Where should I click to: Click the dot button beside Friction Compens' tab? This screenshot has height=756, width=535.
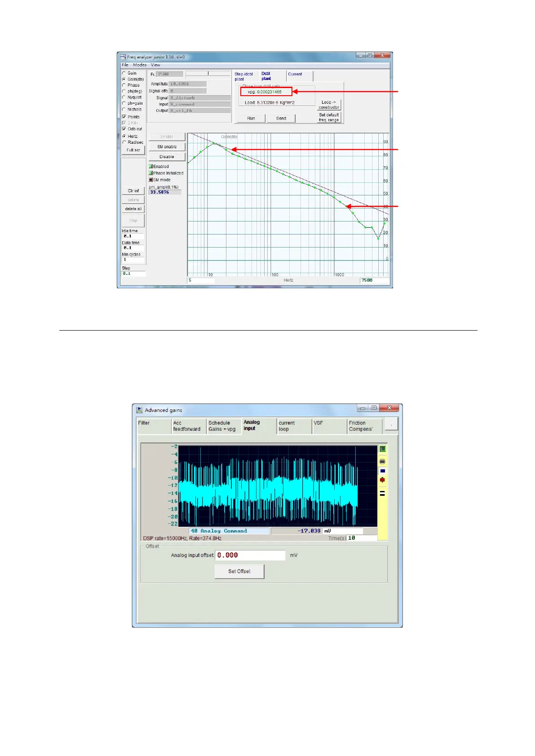click(x=391, y=424)
